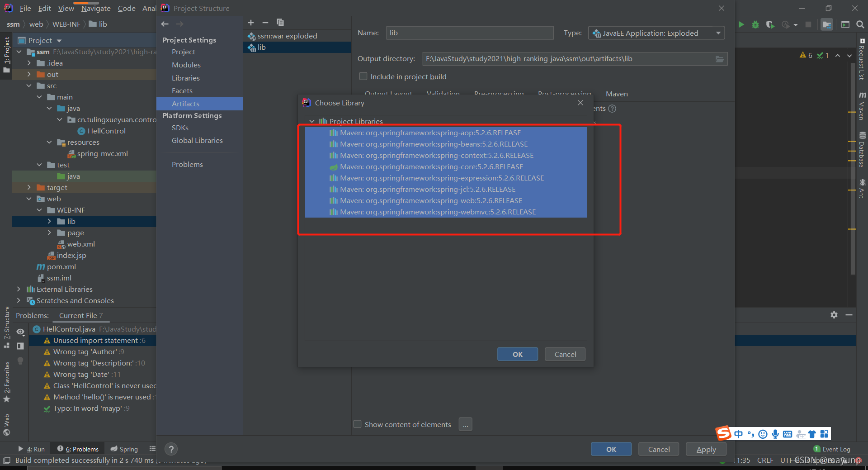Image resolution: width=868 pixels, height=470 pixels.
Task: Close the Choose Library dialog
Action: click(580, 103)
